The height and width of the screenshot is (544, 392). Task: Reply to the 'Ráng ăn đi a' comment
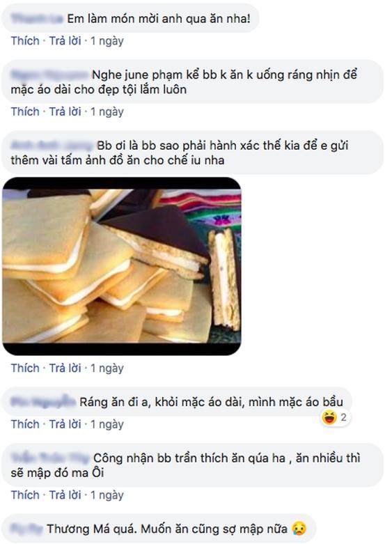point(65,424)
